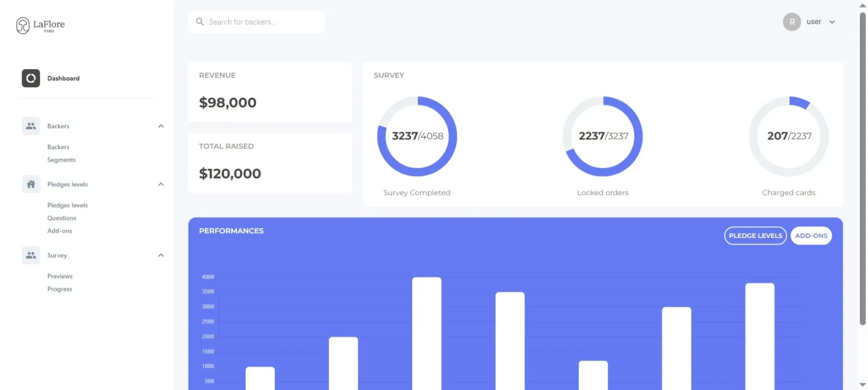Open the Dashboard icon in sidebar
Image resolution: width=868 pixels, height=390 pixels.
coord(31,78)
